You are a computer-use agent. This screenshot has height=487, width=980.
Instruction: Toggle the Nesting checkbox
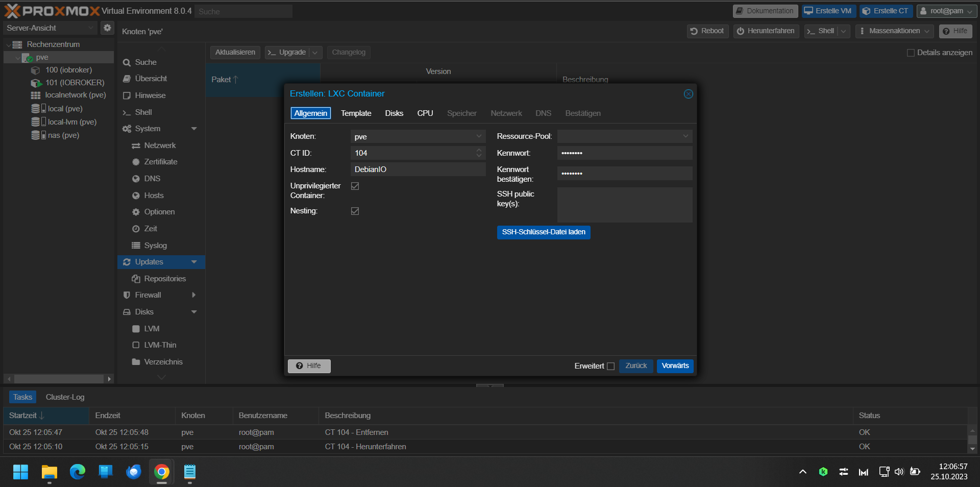pyautogui.click(x=355, y=211)
